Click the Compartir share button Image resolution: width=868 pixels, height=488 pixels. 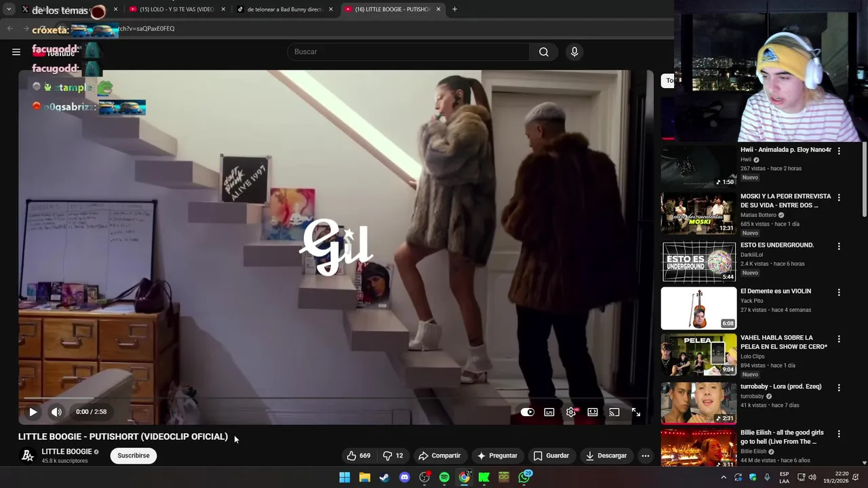coord(439,455)
